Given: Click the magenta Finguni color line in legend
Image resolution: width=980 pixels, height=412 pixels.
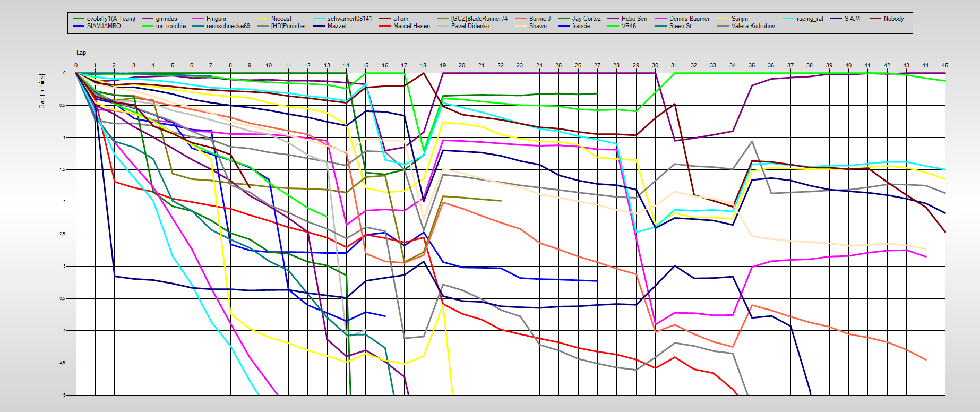Looking at the screenshot, I should 198,19.
